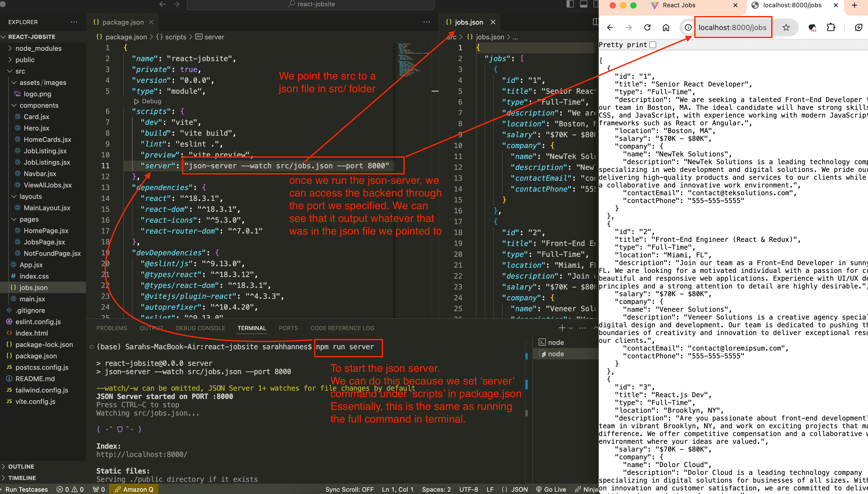Close the React Jobs browser tab

pyautogui.click(x=735, y=5)
